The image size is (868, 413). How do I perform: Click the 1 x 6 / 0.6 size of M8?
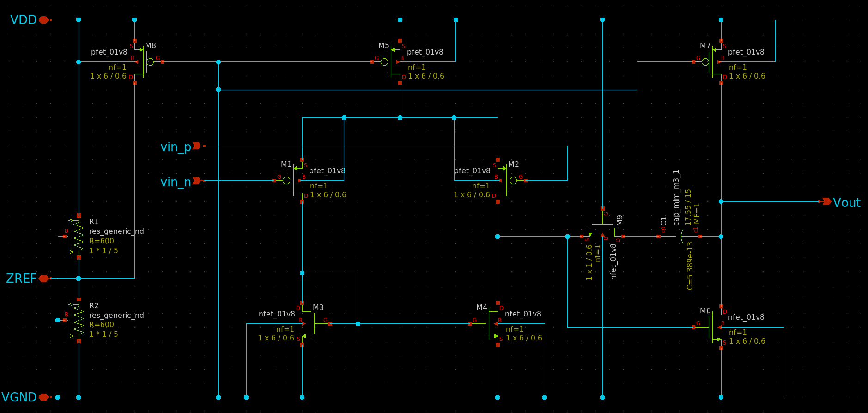pos(108,76)
